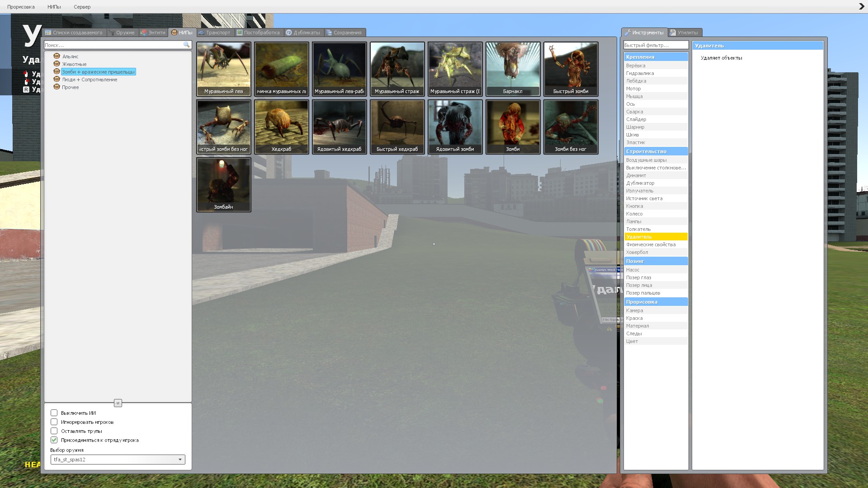The width and height of the screenshot is (868, 488).
Task: Pick the Позер лица tool
Action: [656, 285]
